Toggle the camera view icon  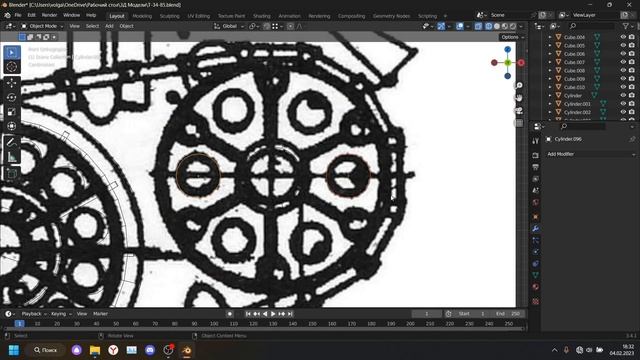click(519, 111)
